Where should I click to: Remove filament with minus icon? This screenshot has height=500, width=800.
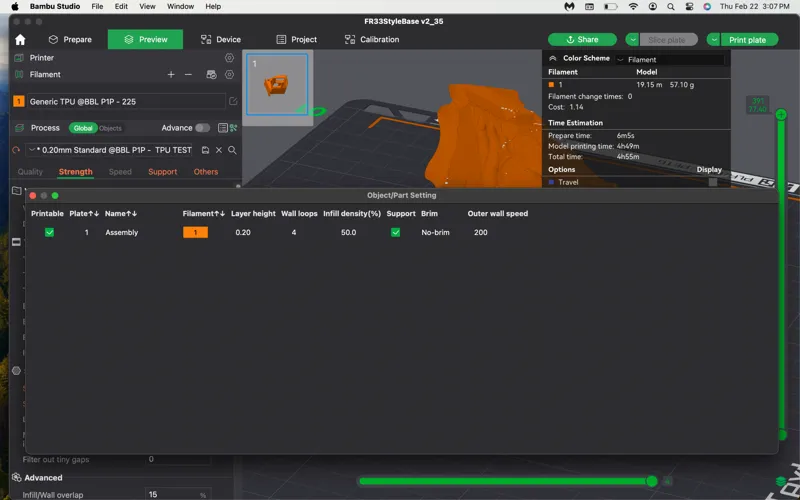point(188,74)
